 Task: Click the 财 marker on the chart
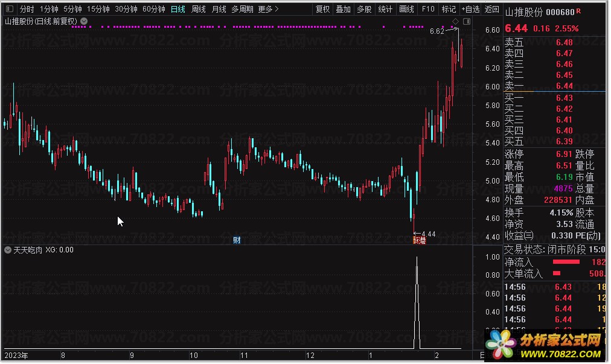[x=237, y=240]
